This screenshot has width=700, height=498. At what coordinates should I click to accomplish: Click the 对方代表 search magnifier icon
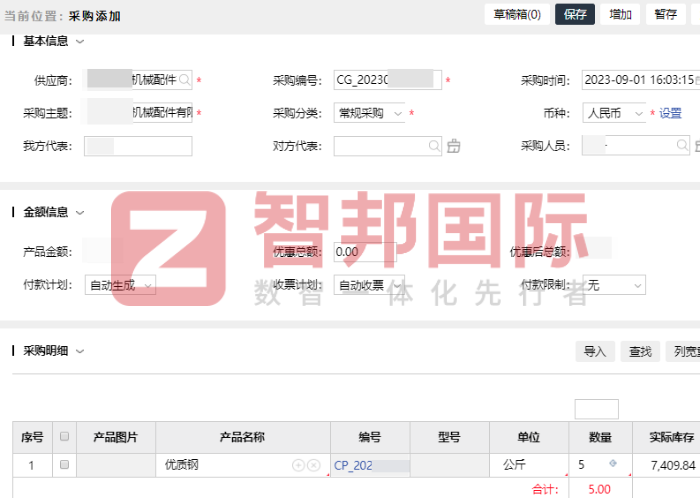[434, 146]
